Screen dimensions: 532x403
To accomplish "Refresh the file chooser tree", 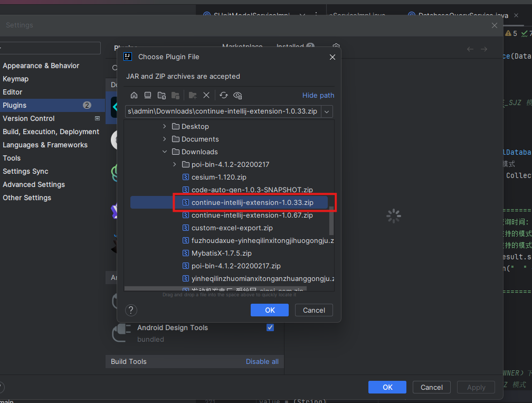I will (224, 96).
